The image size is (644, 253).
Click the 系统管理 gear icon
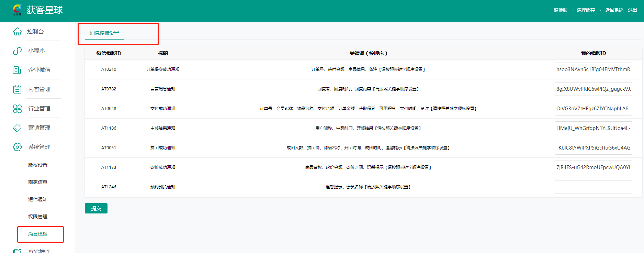coord(17,147)
